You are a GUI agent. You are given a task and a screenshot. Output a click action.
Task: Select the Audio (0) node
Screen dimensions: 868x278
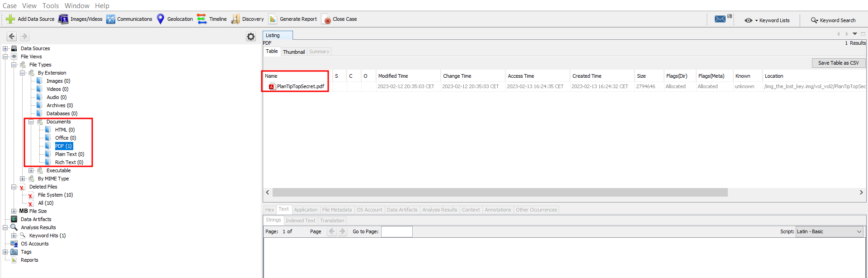57,97
